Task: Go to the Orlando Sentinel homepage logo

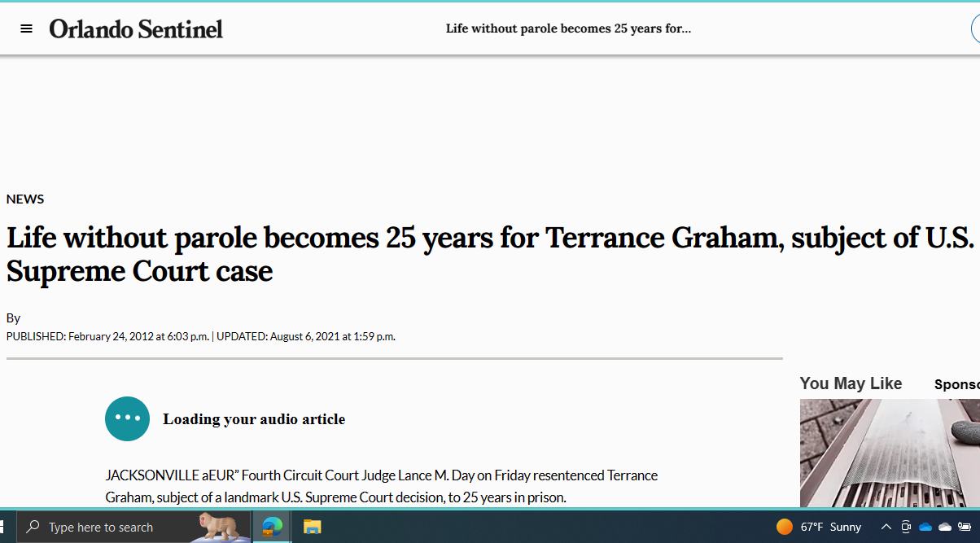Action: [136, 28]
